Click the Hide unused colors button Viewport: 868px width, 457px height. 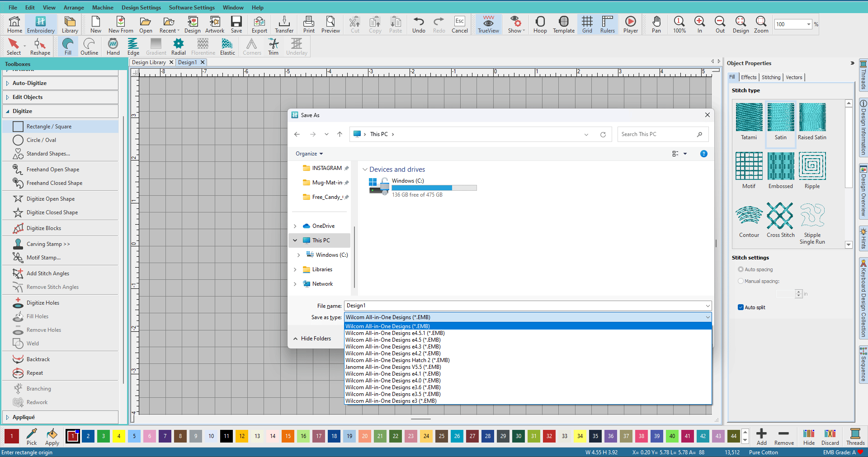pos(809,437)
